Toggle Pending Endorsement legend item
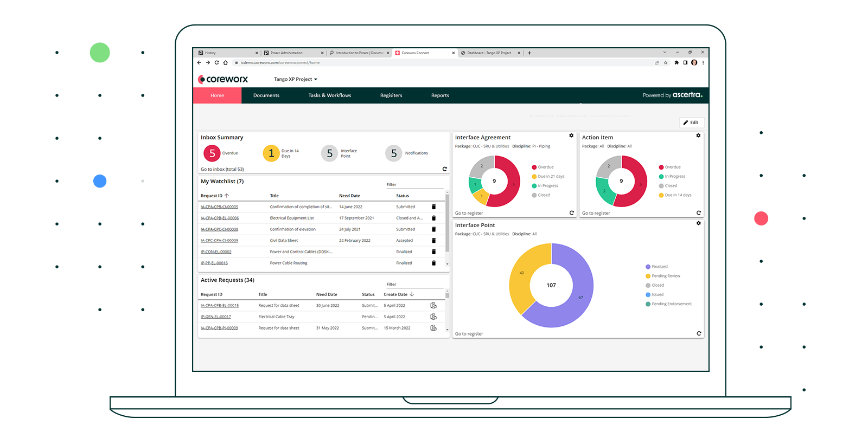The height and width of the screenshot is (438, 868). tap(668, 304)
